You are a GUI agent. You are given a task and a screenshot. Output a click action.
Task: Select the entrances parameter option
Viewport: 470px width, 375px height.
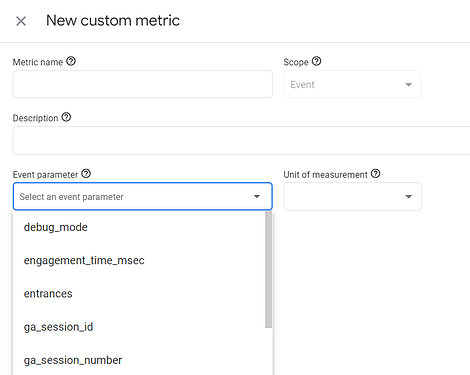(x=139, y=294)
